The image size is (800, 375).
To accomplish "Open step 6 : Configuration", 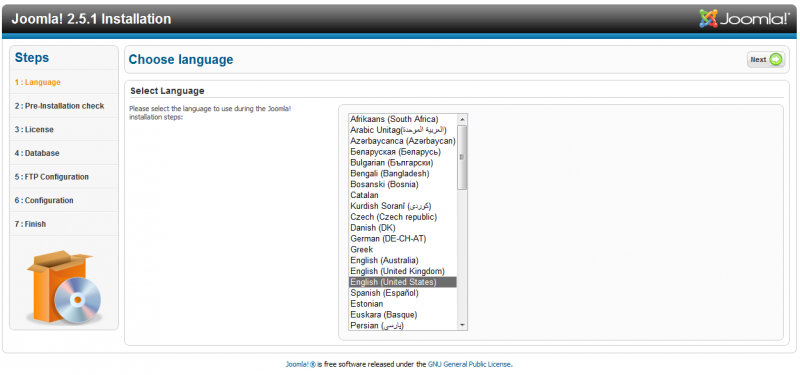I will point(64,201).
